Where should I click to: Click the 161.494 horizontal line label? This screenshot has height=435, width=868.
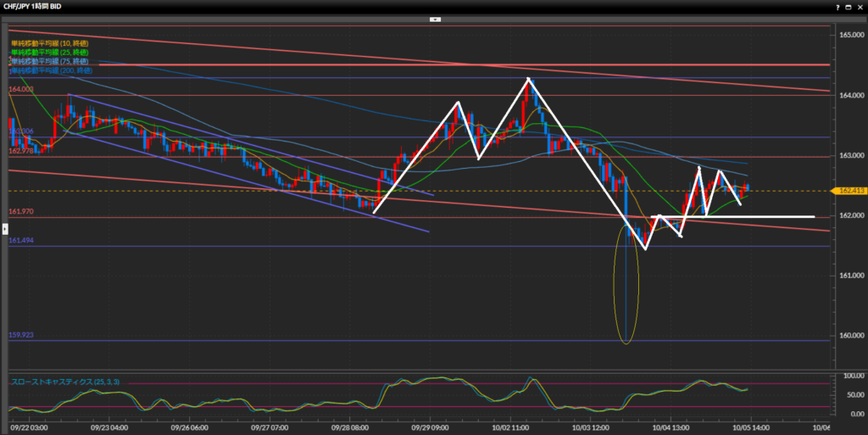pos(21,241)
